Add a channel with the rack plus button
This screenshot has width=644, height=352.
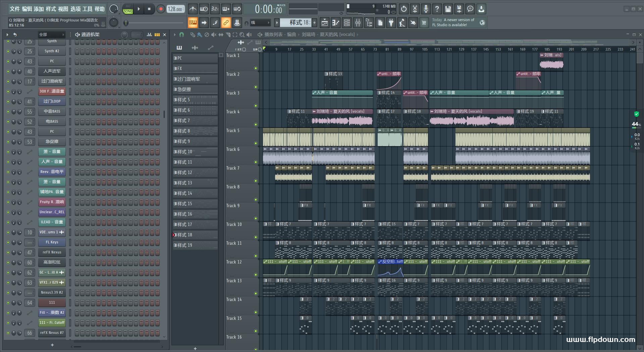click(x=52, y=345)
